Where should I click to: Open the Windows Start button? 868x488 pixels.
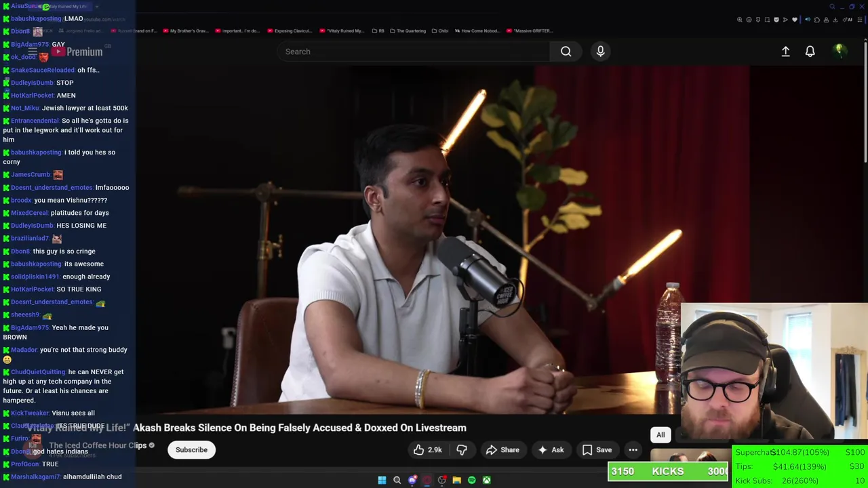[x=382, y=480]
